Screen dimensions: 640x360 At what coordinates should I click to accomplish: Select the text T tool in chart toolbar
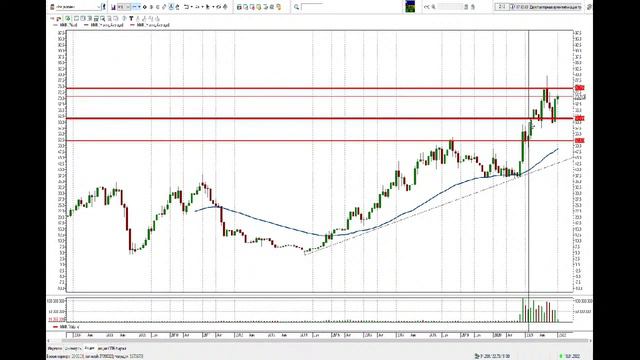[x=131, y=18]
